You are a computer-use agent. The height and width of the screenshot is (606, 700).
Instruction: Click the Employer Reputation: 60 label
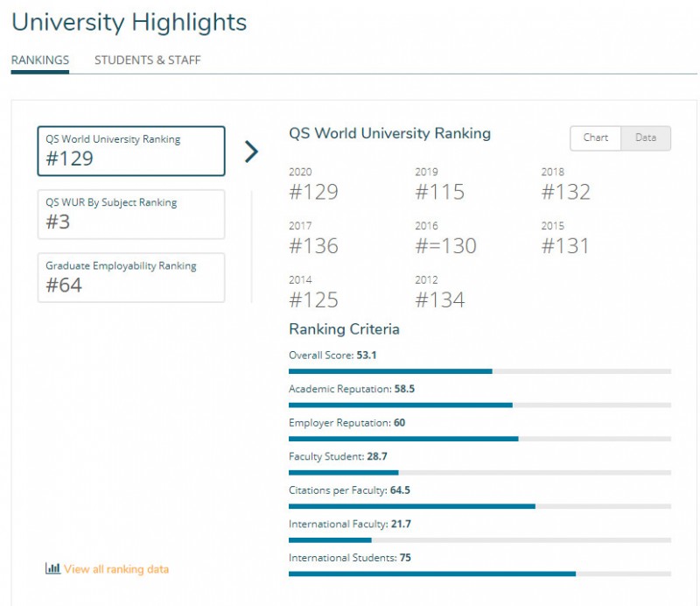(346, 423)
